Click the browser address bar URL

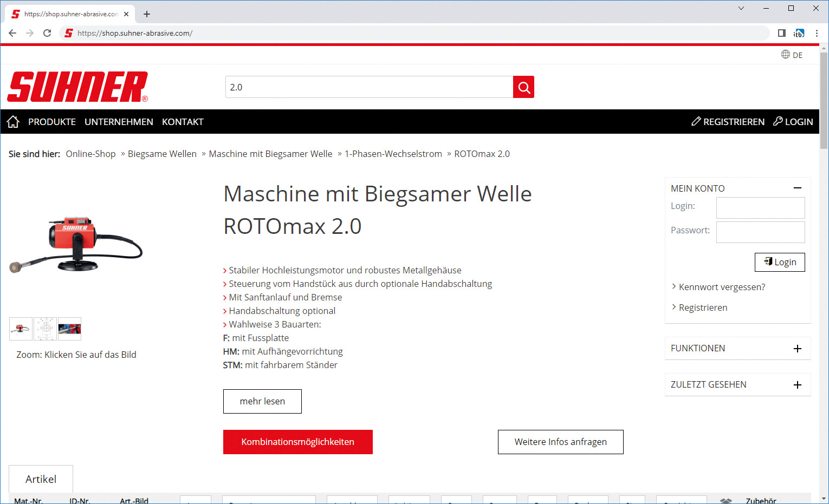(x=135, y=33)
